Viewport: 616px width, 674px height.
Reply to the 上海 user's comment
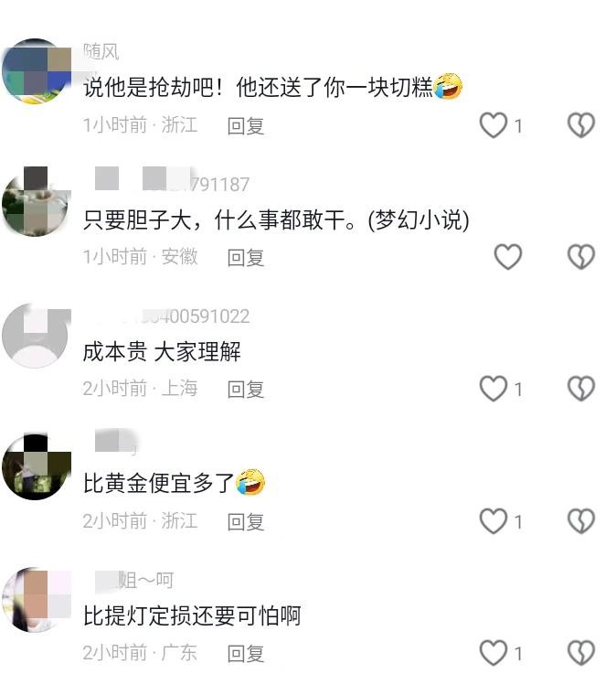[245, 390]
